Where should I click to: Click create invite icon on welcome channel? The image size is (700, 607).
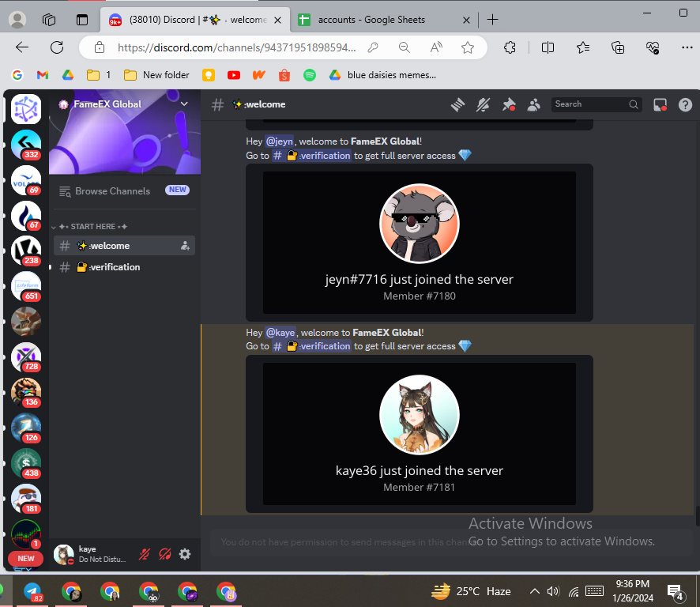tap(185, 246)
